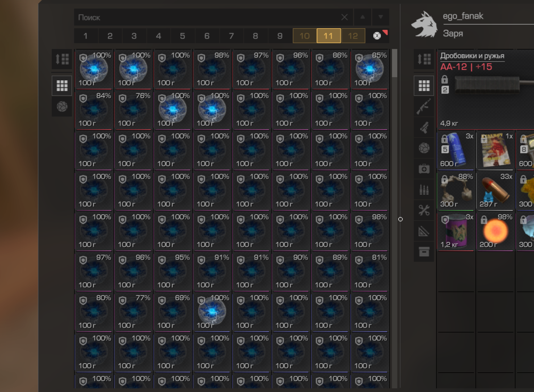
Task: Open stash tab 1
Action: (x=86, y=36)
